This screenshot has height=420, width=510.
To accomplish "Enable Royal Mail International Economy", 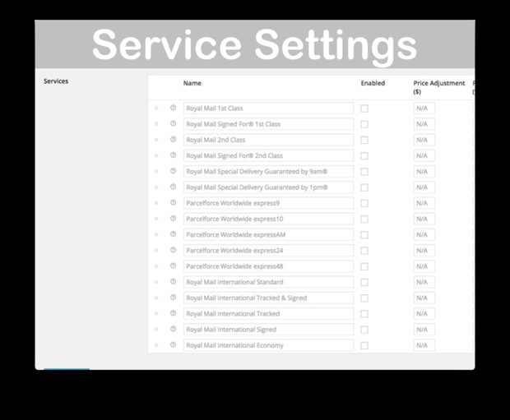I will 364,345.
